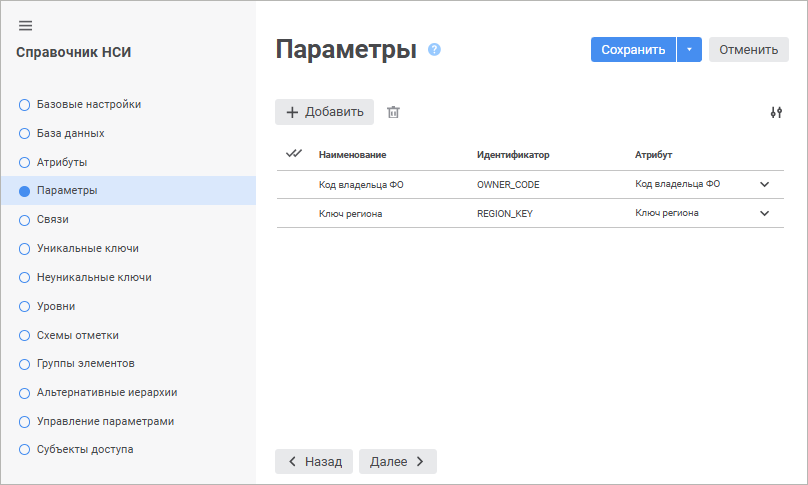Select the Базовые настройки radio step
The width and height of the screenshot is (808, 485).
(x=24, y=105)
